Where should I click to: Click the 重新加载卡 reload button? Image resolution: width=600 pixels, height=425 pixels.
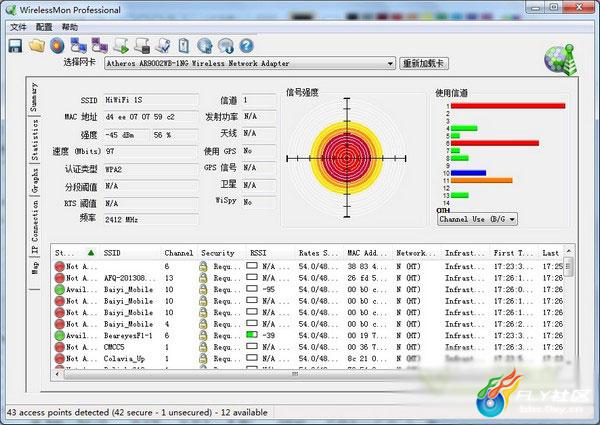coord(424,63)
